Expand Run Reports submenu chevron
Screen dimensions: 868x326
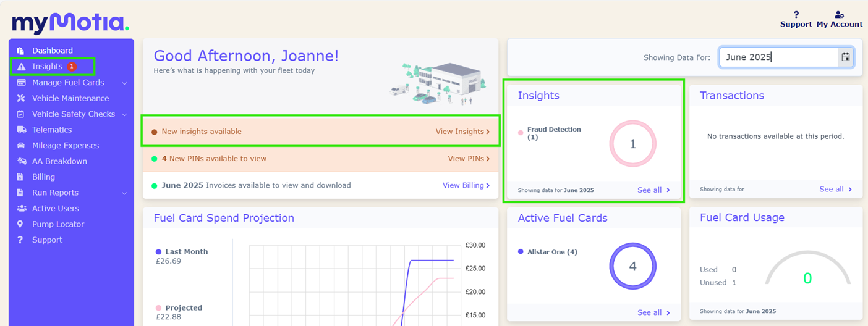(x=124, y=193)
